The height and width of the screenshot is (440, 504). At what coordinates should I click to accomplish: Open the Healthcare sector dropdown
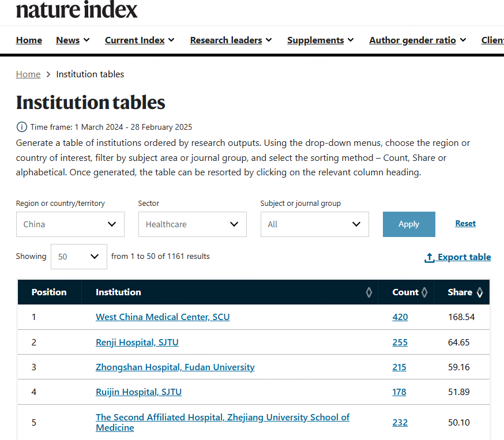(x=193, y=224)
